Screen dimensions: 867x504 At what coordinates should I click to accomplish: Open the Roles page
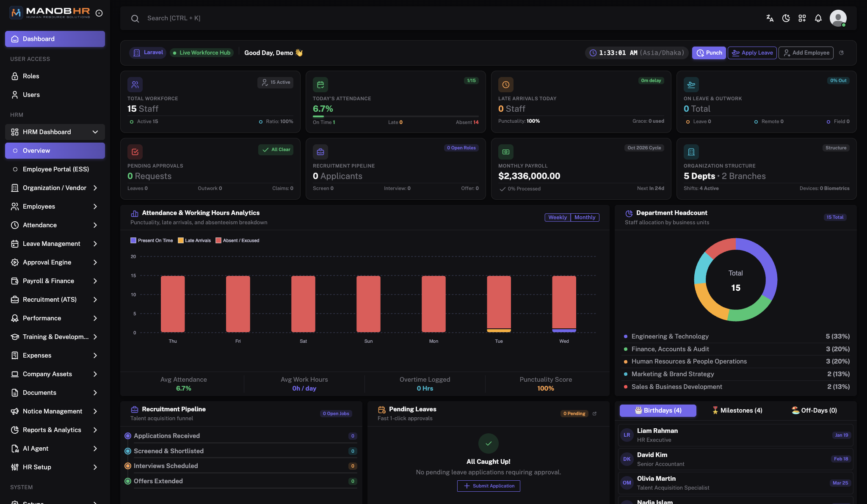[x=55, y=76]
